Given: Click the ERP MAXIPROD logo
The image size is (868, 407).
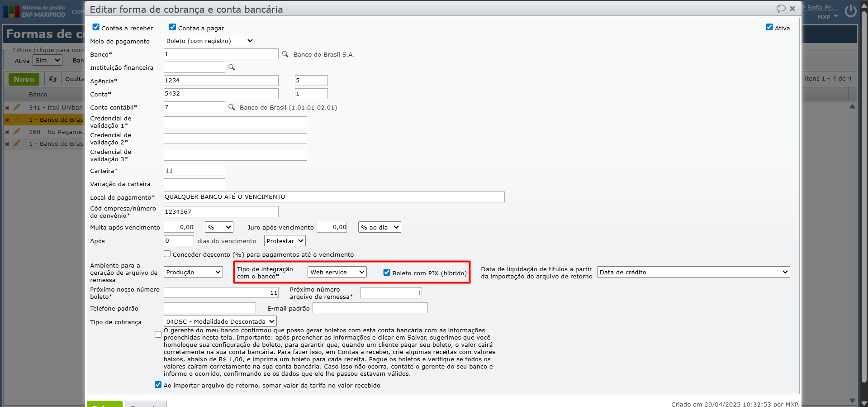Looking at the screenshot, I should coord(34,11).
